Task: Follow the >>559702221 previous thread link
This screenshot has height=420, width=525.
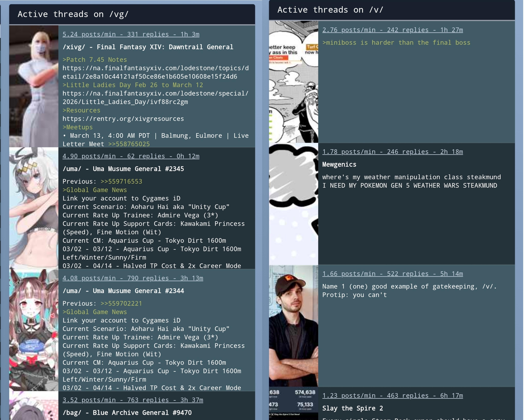Action: (121, 304)
